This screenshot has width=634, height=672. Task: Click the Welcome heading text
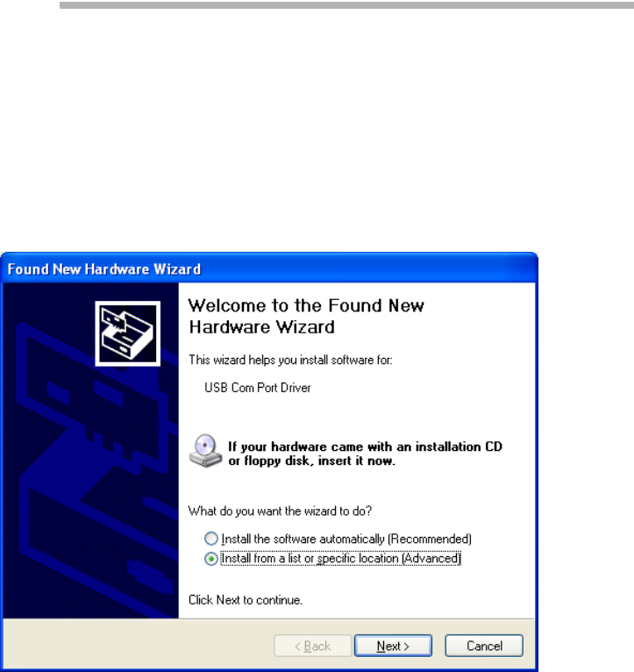pyautogui.click(x=306, y=317)
